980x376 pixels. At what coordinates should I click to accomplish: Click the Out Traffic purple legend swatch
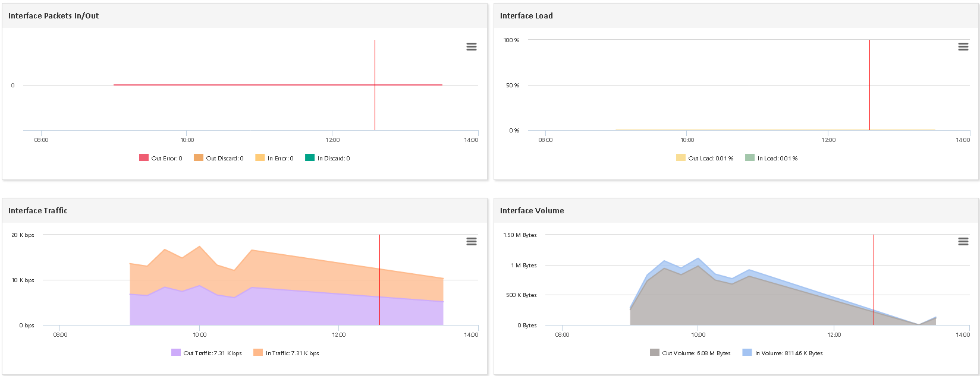pos(176,353)
